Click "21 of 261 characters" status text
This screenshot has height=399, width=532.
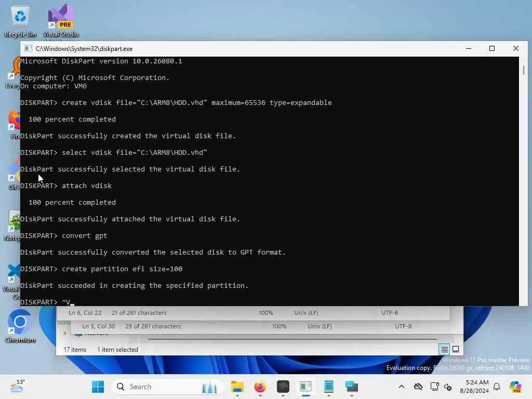point(139,313)
